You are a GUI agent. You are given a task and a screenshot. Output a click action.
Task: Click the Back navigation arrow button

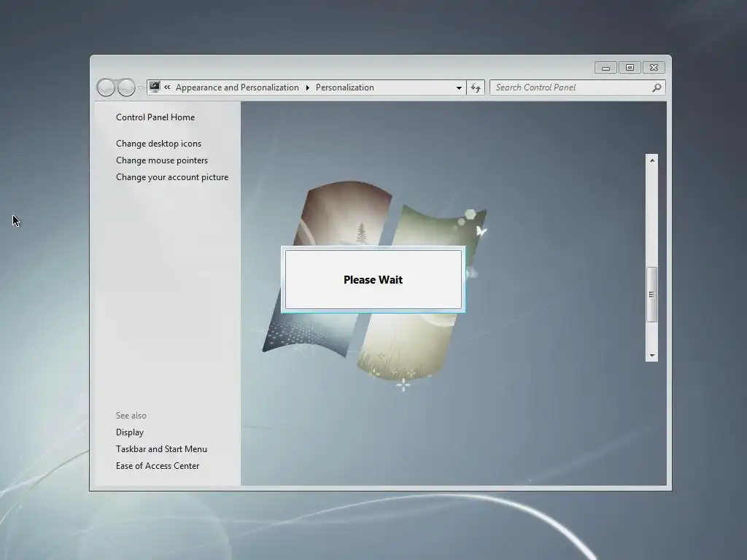(106, 87)
